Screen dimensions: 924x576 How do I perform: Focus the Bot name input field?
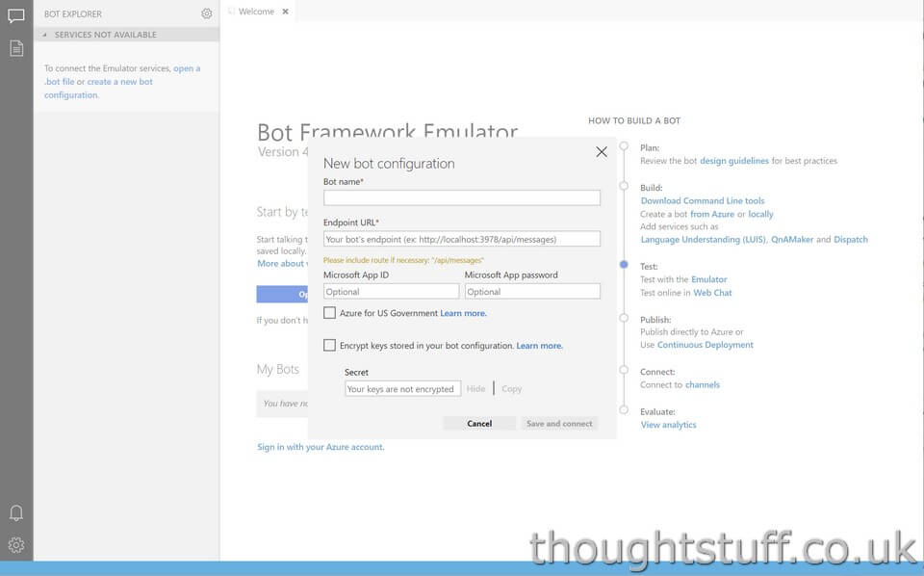coord(461,197)
